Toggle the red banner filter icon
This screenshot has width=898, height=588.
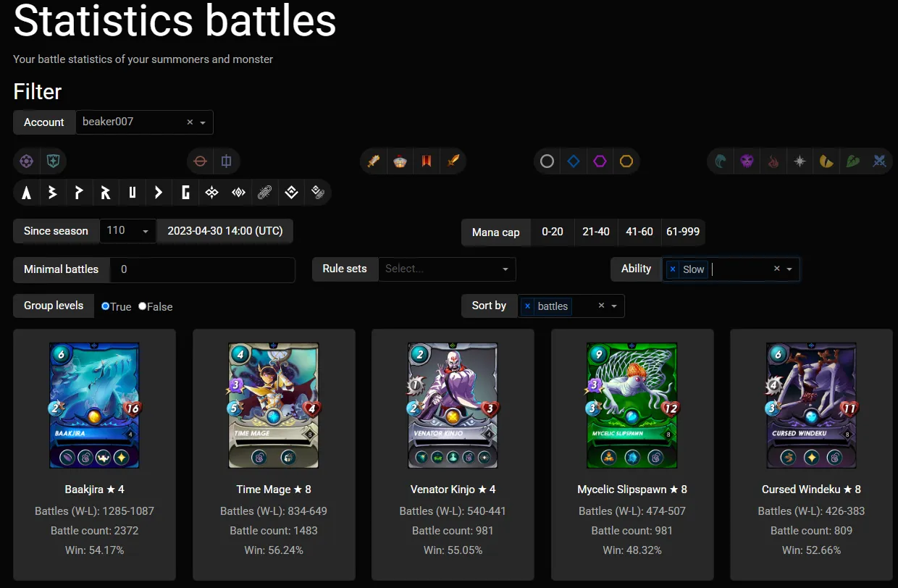pos(427,161)
